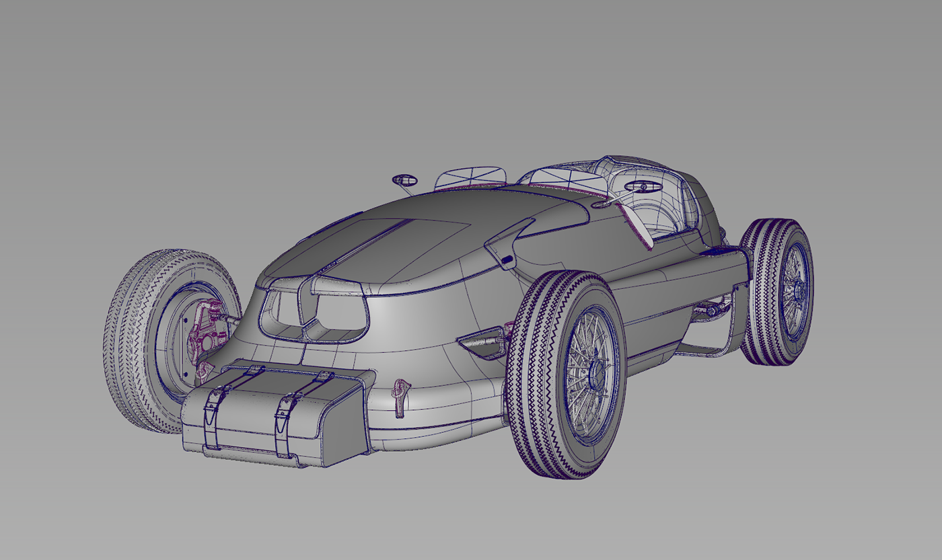Image resolution: width=942 pixels, height=560 pixels.
Task: Click the hood panel of the car
Action: pyautogui.click(x=404, y=242)
